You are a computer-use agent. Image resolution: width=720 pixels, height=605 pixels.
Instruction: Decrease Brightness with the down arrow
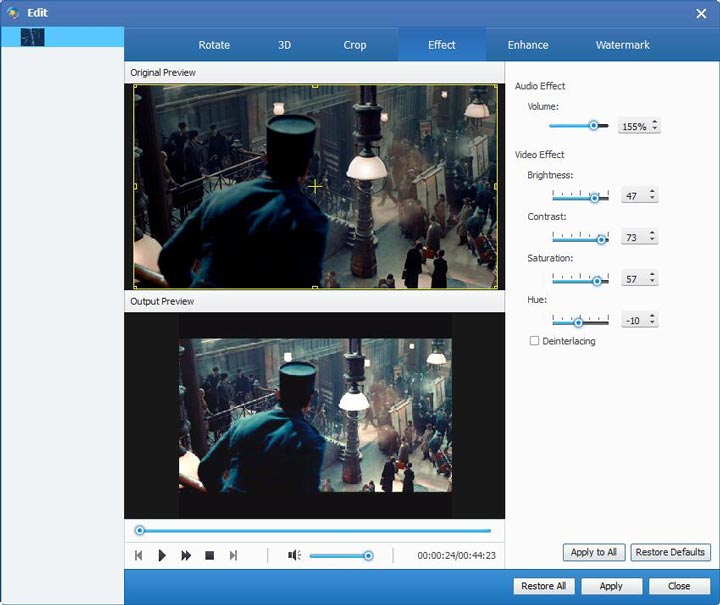(652, 198)
